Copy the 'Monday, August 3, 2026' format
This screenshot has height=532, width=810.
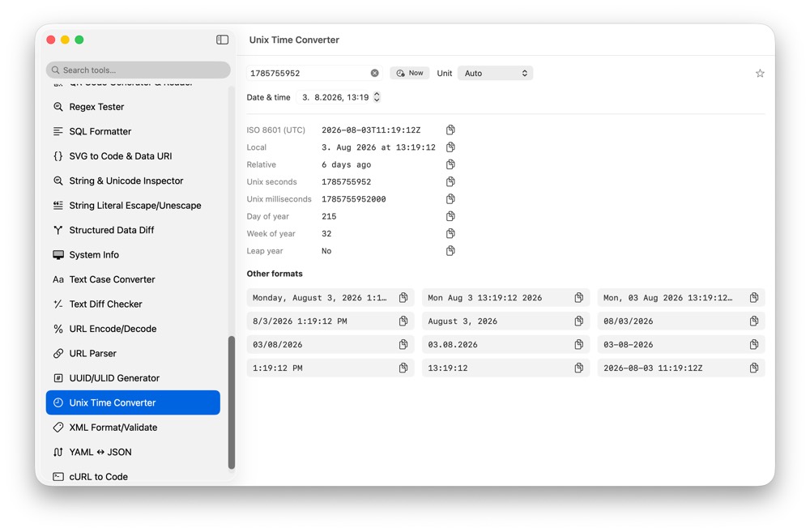click(x=403, y=297)
